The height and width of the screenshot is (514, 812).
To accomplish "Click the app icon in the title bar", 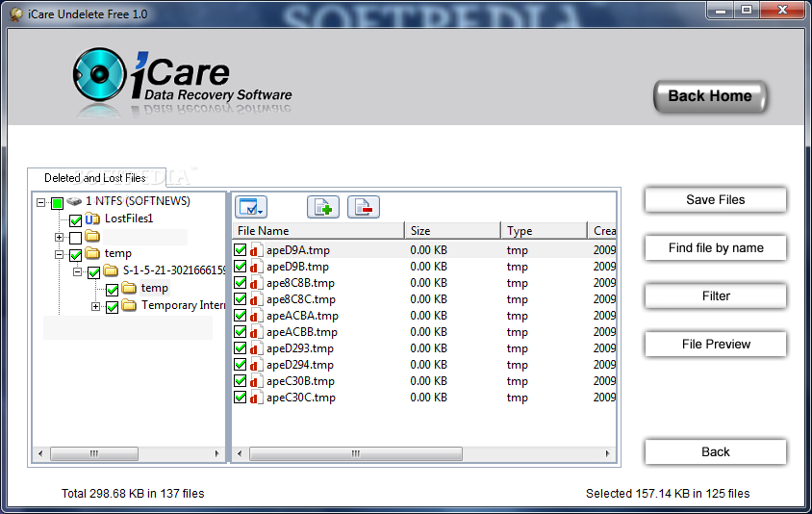I will click(x=16, y=14).
